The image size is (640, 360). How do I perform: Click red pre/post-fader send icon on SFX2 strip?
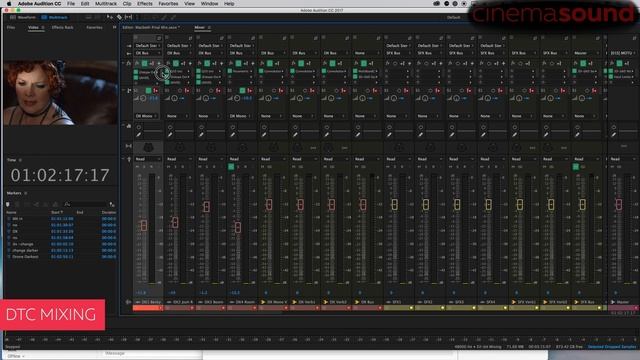tap(438, 90)
